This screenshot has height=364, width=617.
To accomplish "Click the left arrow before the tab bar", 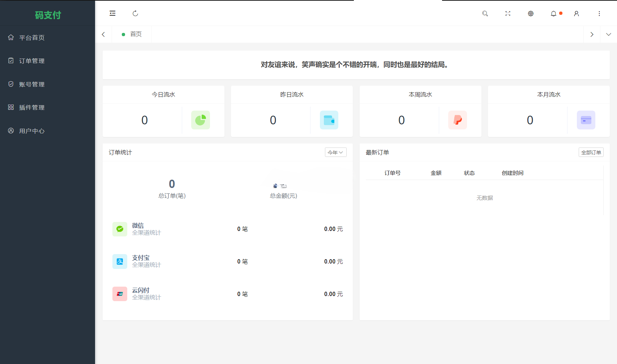I will click(x=103, y=34).
